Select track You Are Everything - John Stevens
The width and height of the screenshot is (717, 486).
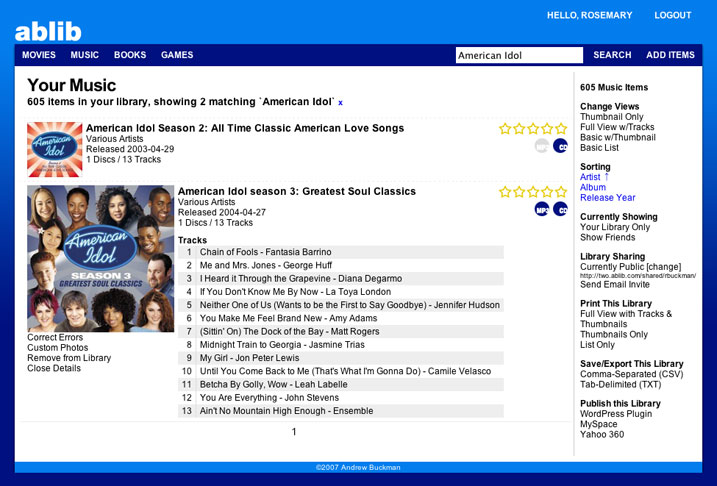click(x=341, y=398)
